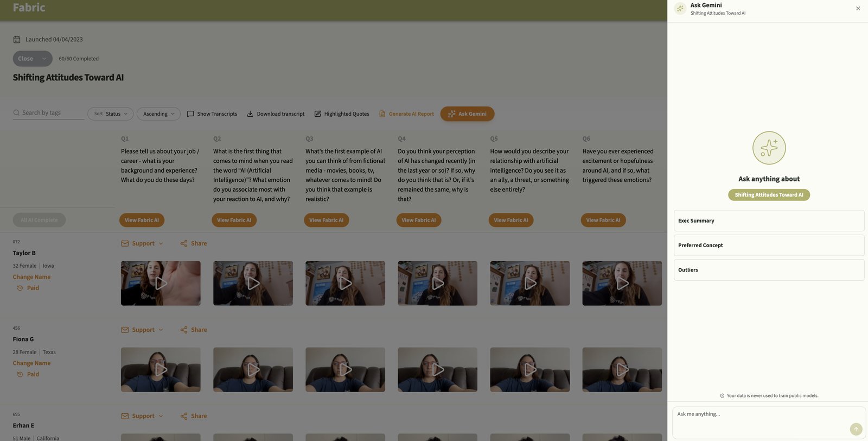Send the Ask me anything message

[856, 429]
